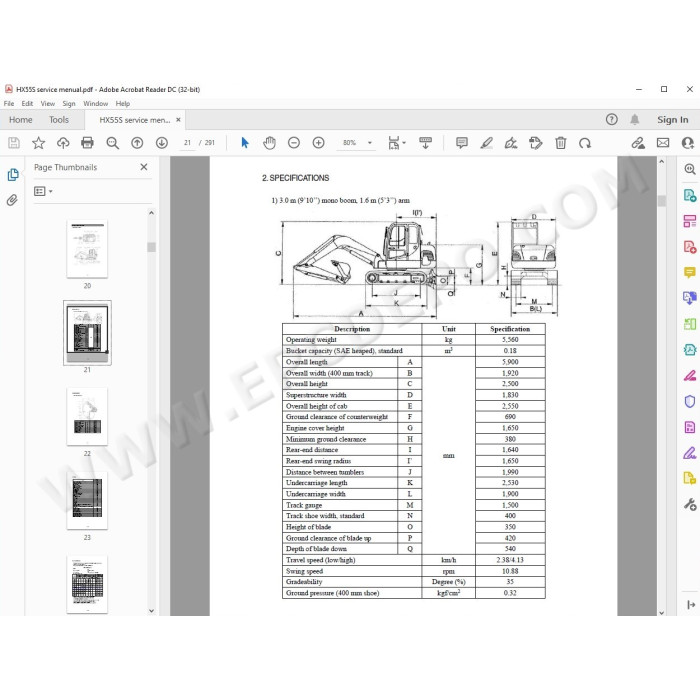The width and height of the screenshot is (700, 700).
Task: Select the HX55S service manual tab
Action: (135, 120)
